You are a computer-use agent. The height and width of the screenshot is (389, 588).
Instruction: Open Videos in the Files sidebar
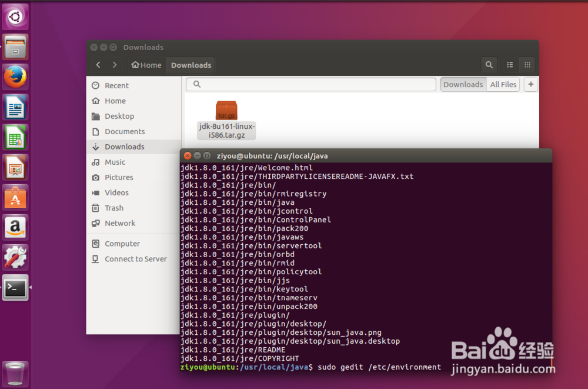pos(134,192)
